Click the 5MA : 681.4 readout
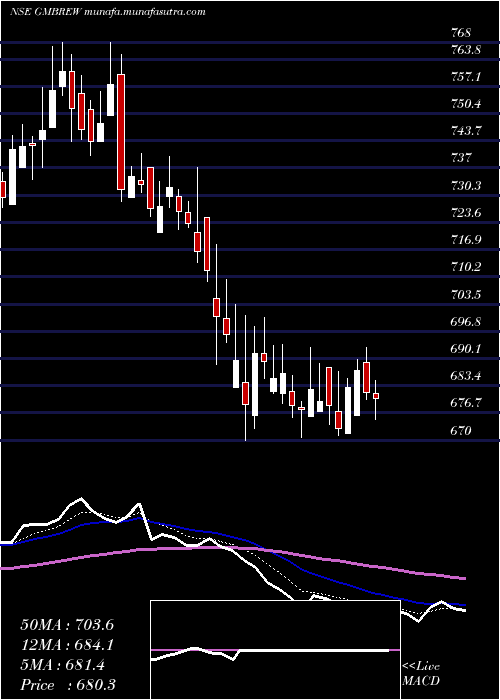 pyautogui.click(x=62, y=665)
